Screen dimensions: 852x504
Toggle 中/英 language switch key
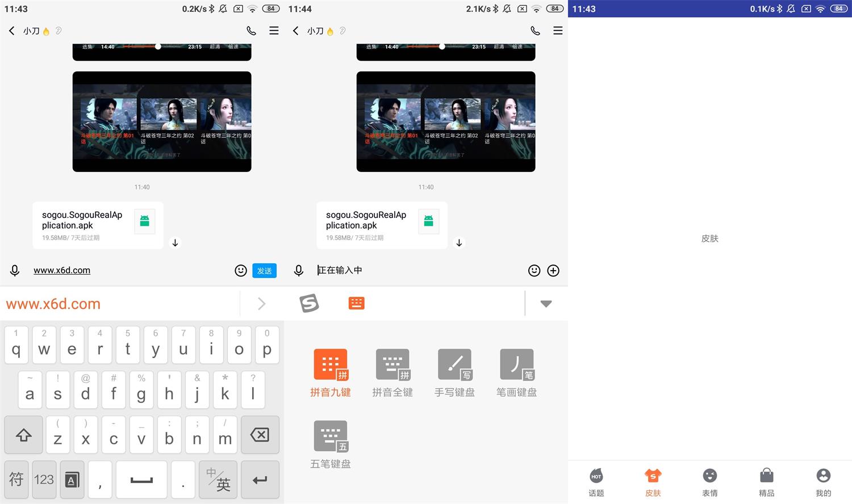(x=218, y=480)
